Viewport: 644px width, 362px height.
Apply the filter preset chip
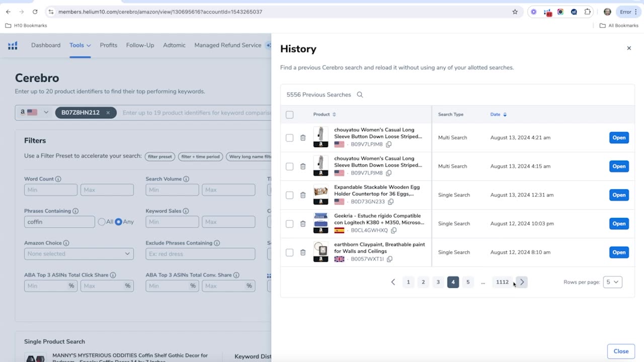[160, 156]
